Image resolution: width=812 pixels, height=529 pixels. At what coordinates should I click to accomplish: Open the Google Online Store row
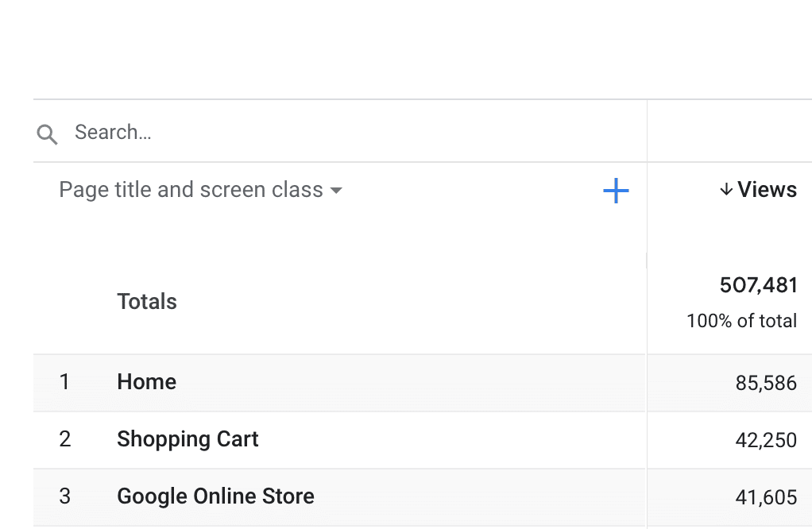tap(215, 496)
